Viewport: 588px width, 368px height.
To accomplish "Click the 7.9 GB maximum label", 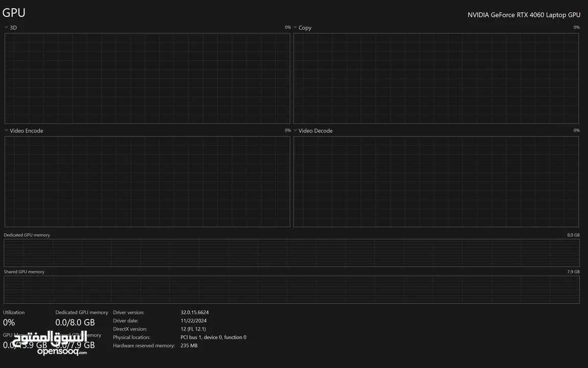I will [x=573, y=272].
